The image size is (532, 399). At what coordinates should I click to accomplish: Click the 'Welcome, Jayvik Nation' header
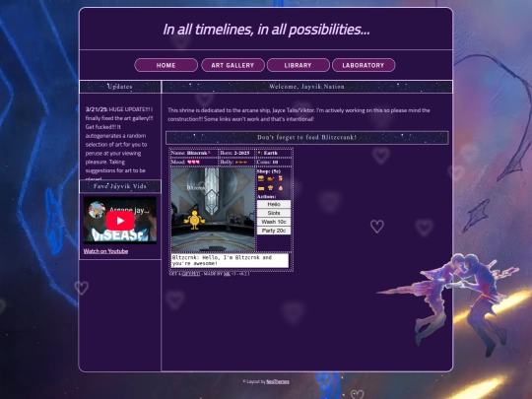[x=307, y=87]
